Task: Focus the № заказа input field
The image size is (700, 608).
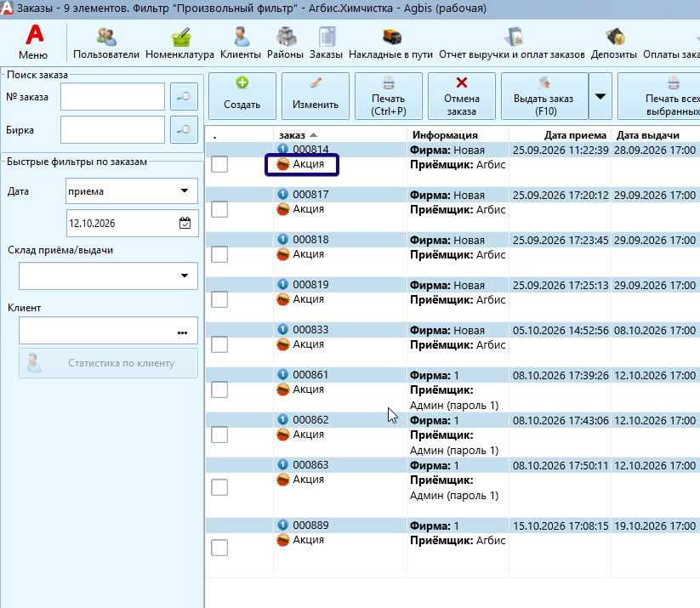Action: [112, 96]
